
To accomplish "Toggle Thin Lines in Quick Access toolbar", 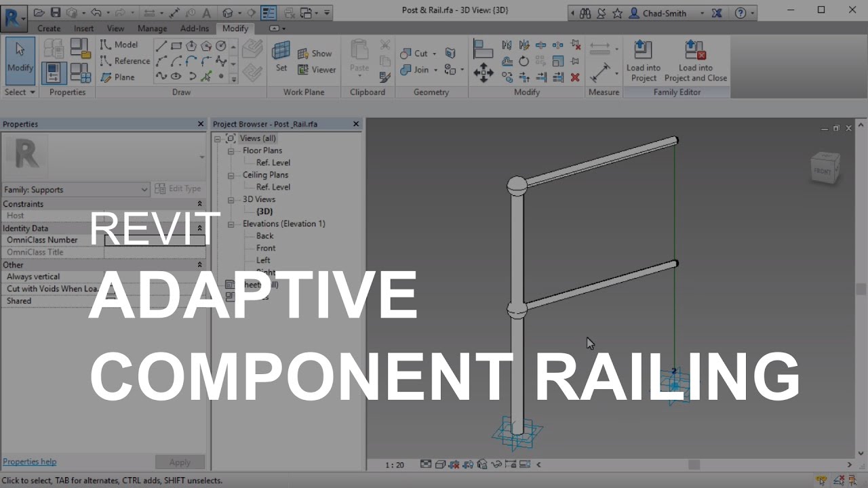I will point(269,13).
